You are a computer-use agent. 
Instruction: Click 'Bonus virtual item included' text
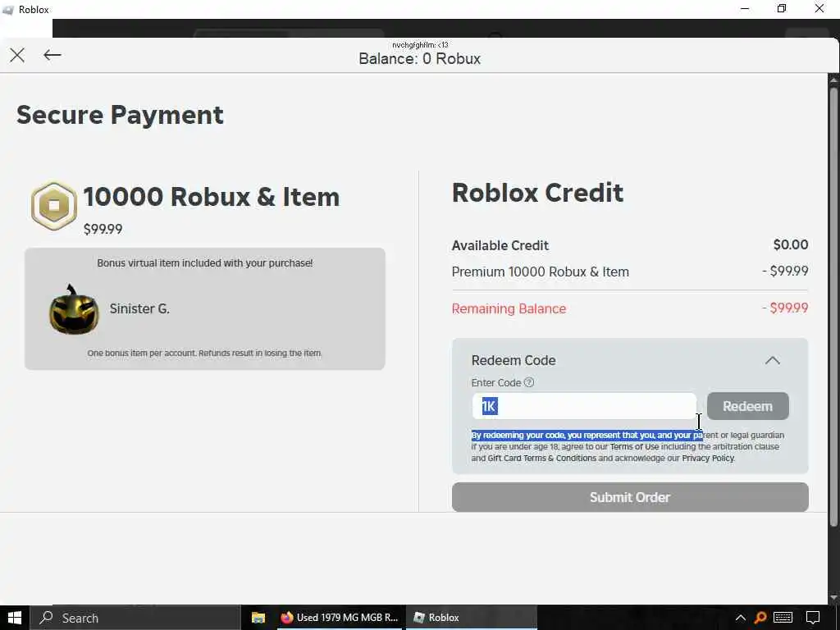click(204, 263)
